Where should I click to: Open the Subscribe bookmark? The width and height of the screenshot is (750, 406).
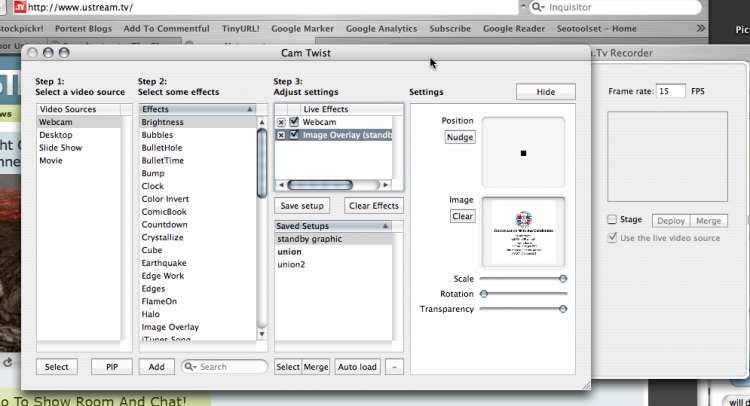[450, 29]
